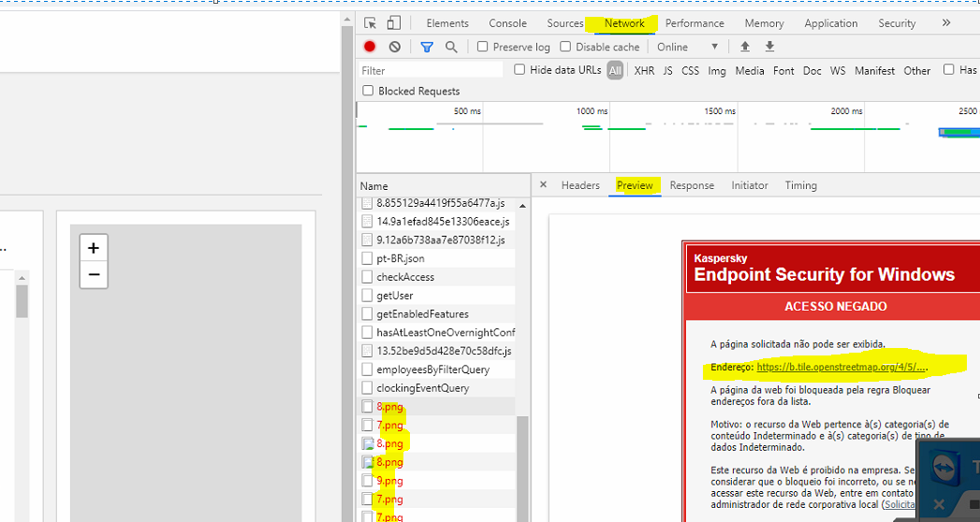Zoom in on the map

pyautogui.click(x=93, y=248)
